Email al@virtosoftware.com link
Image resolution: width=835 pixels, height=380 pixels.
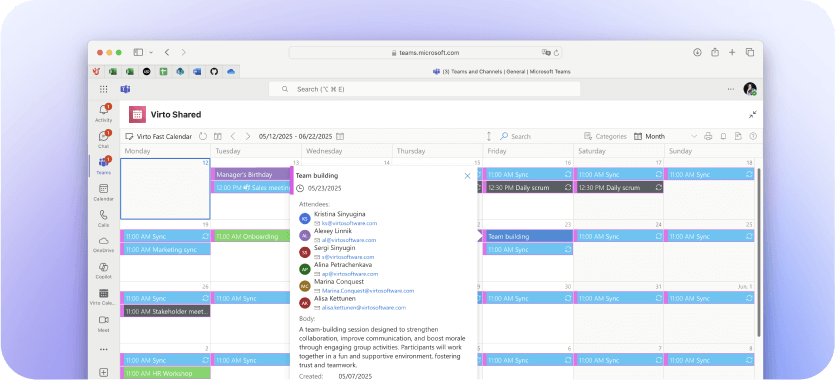coord(349,240)
